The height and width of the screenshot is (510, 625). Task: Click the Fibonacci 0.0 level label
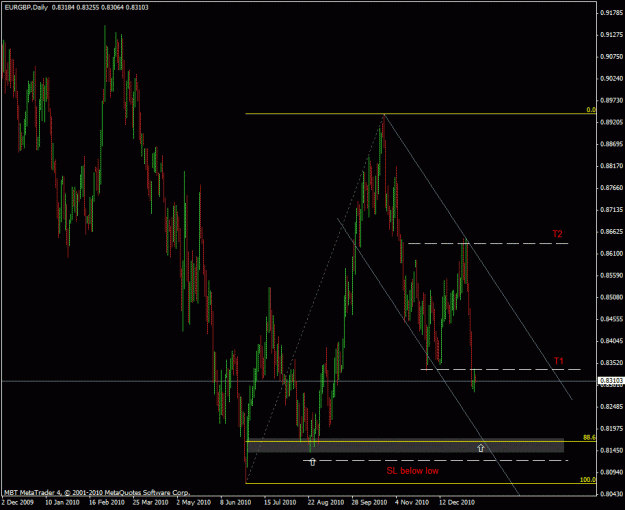(591, 110)
